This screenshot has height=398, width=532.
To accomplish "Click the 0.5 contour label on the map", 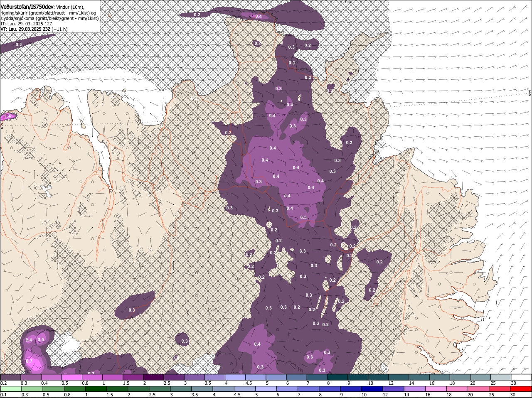I will coord(41,339).
